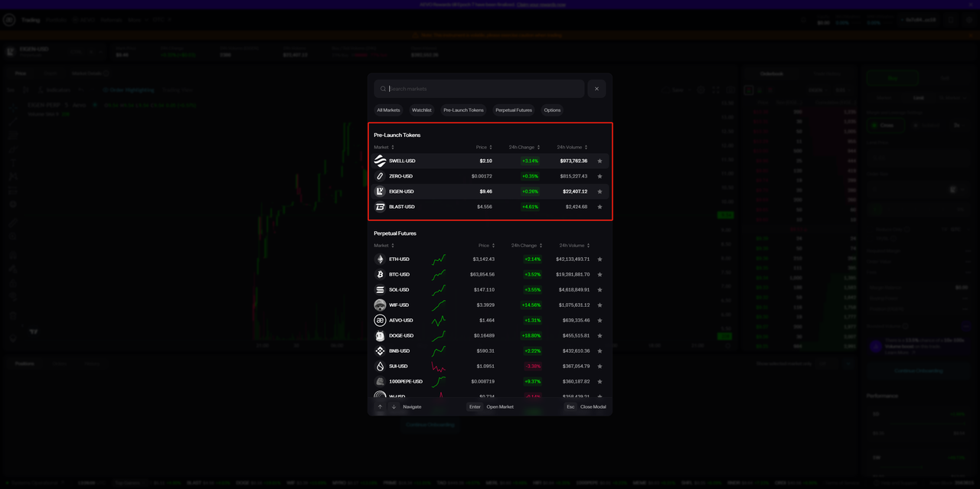The width and height of the screenshot is (980, 489).
Task: Toggle the watchlist star for ETH-USD
Action: coord(599,259)
